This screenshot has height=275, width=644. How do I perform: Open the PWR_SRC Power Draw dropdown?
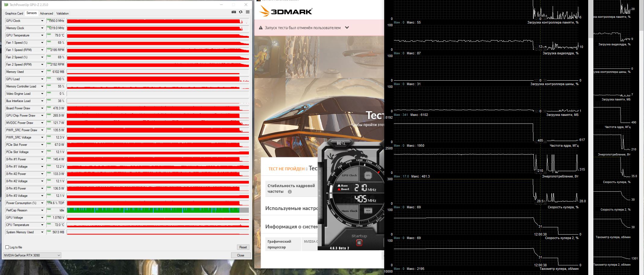coord(42,130)
